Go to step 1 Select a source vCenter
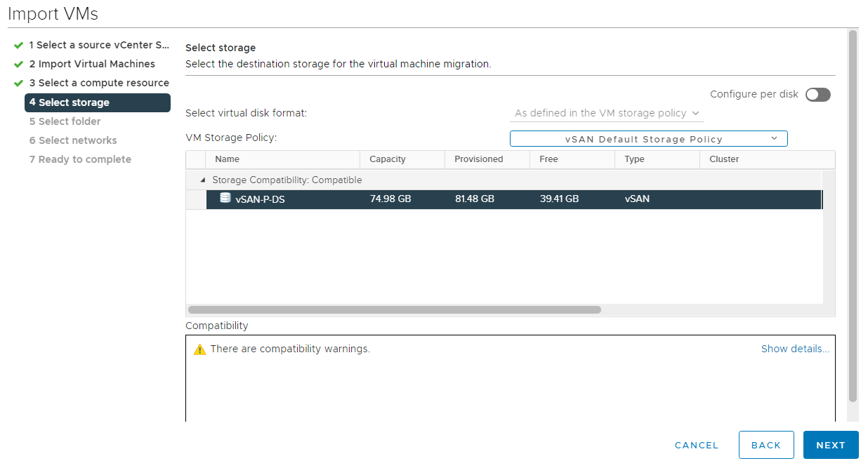This screenshot has height=461, width=868. pyautogui.click(x=99, y=45)
